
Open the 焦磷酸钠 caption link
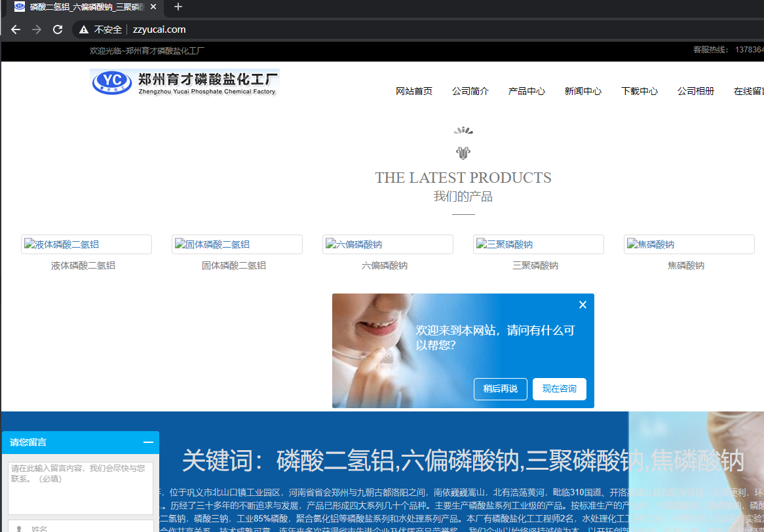coord(686,265)
